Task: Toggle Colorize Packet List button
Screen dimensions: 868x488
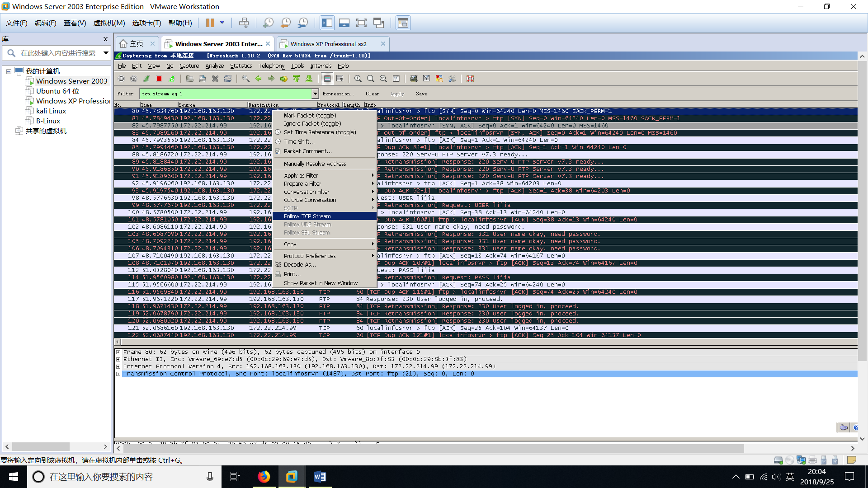Action: tap(327, 79)
